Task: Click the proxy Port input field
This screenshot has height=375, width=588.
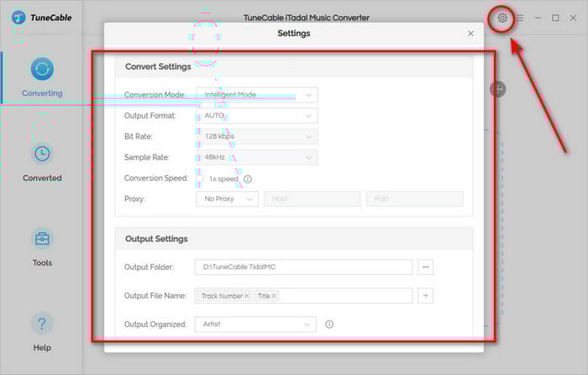Action: pos(415,199)
